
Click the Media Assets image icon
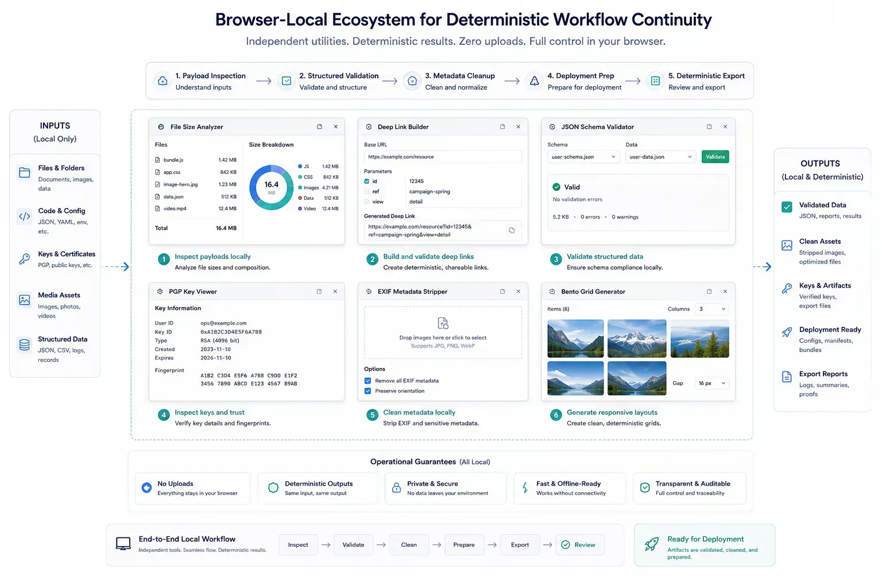coord(25,300)
